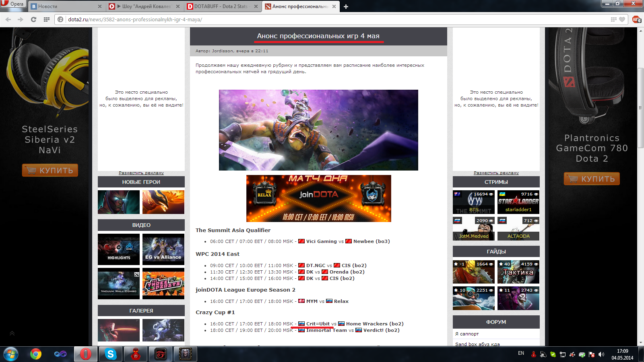Go back to previous page

(x=8, y=19)
